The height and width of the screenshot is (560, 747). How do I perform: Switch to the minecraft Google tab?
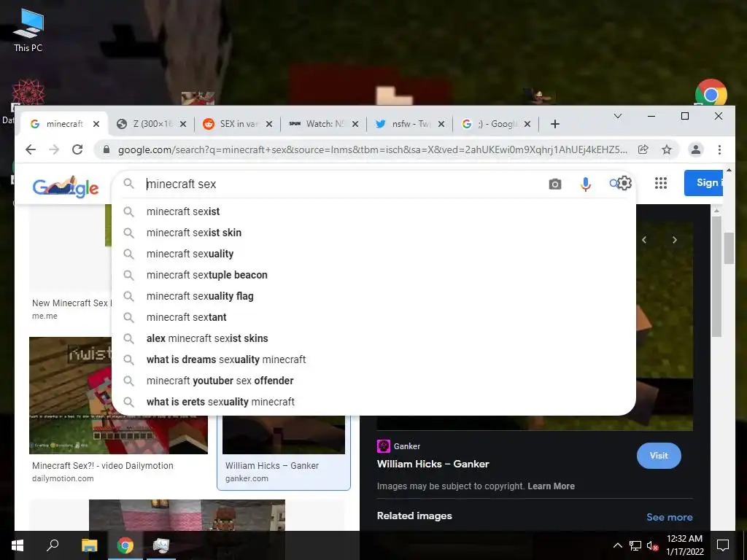[64, 124]
